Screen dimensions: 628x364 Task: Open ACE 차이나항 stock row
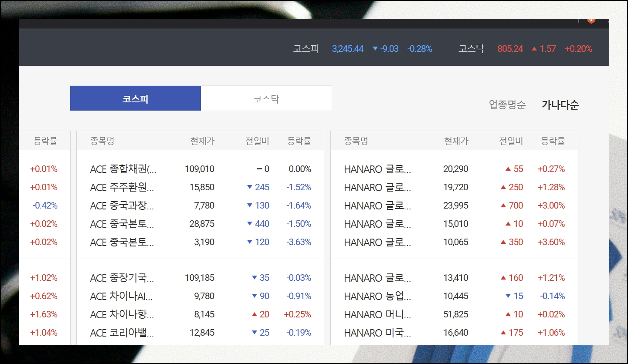point(200,314)
